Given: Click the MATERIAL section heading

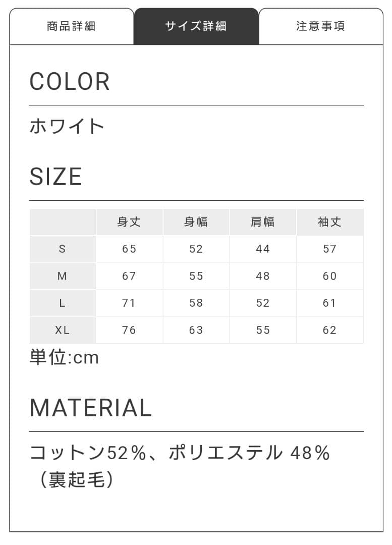Looking at the screenshot, I should click(91, 408).
